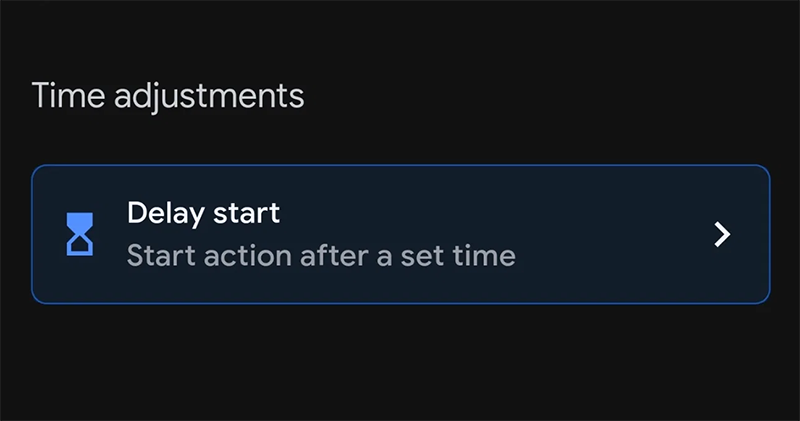The width and height of the screenshot is (800, 421).
Task: Click the word "Delay" in the card
Action: 166,213
